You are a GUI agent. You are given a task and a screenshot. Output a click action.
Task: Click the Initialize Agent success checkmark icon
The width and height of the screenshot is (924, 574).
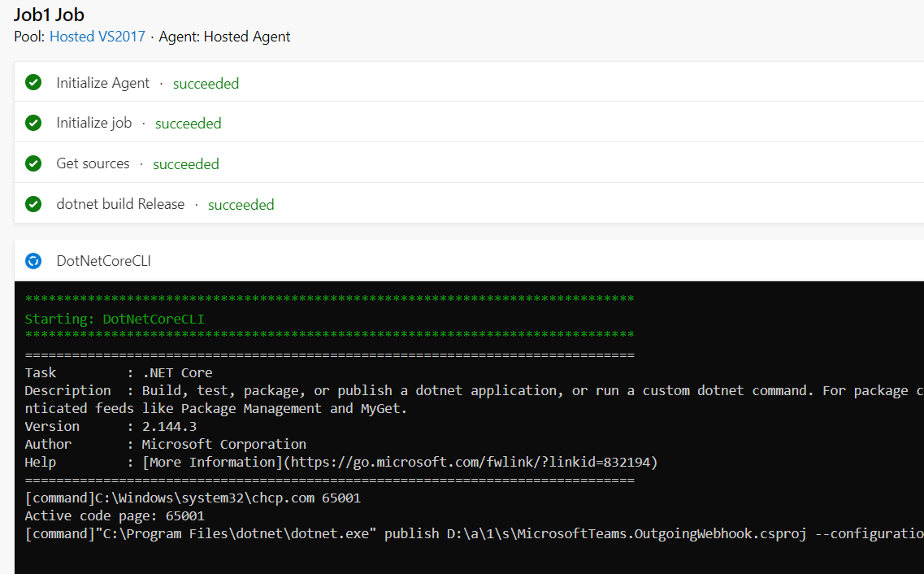[33, 82]
